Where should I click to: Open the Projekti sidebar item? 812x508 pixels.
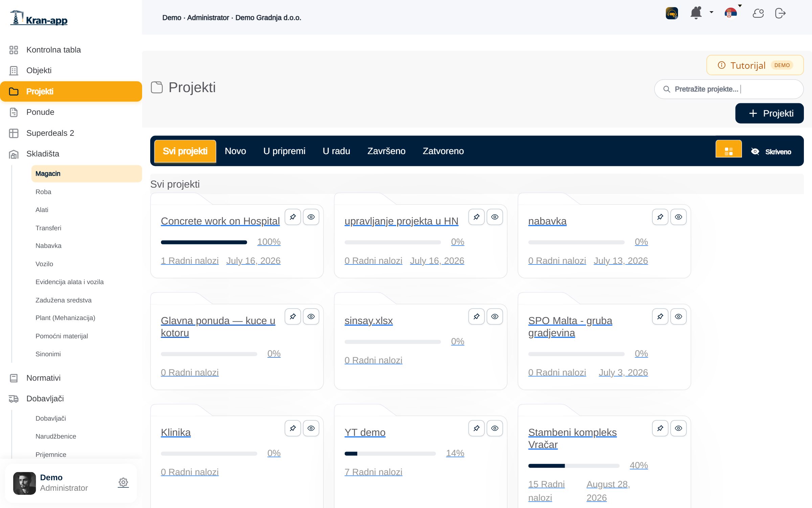pyautogui.click(x=71, y=91)
